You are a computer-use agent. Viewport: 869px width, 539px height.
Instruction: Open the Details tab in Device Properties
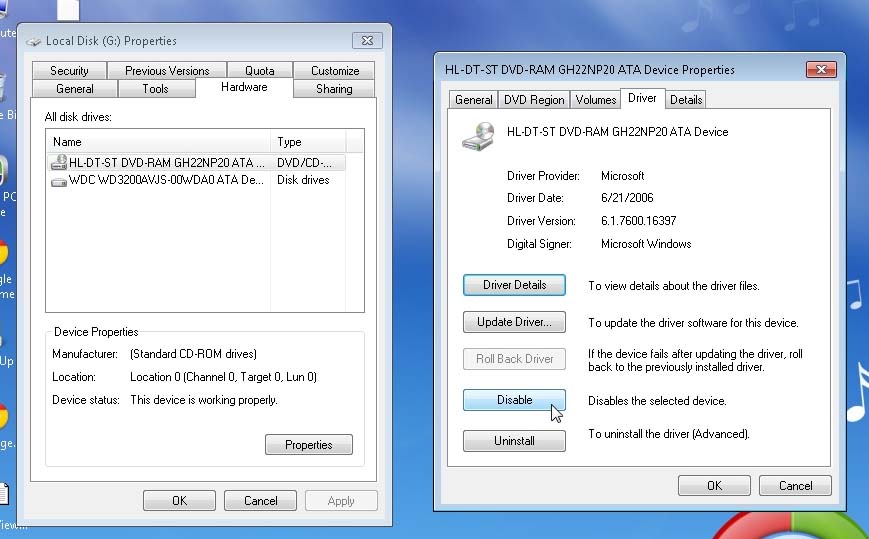[686, 100]
